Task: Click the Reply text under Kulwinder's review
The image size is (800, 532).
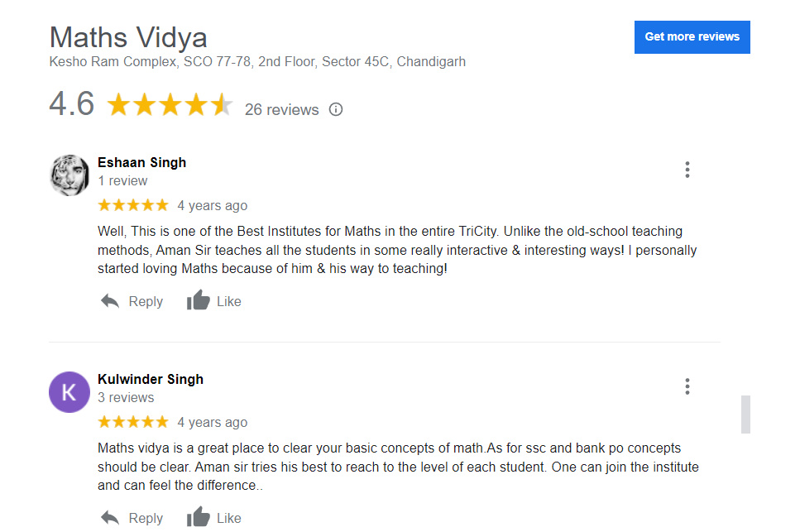Action: [146, 519]
